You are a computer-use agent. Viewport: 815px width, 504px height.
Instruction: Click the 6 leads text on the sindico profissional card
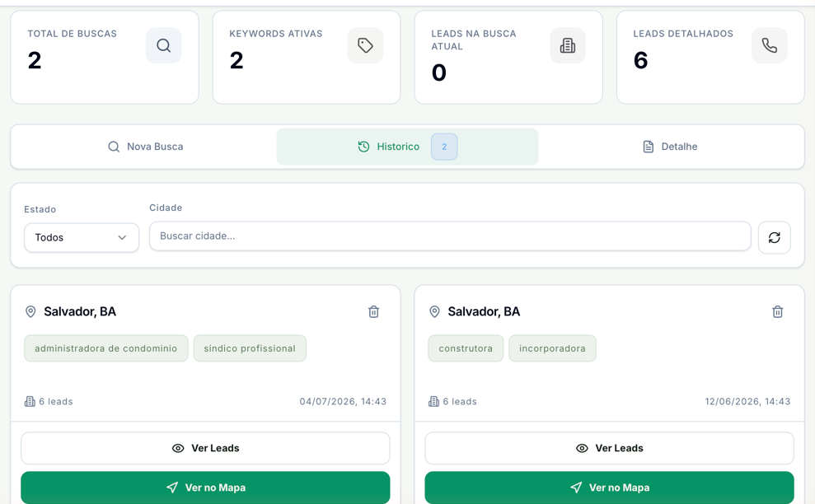55,401
